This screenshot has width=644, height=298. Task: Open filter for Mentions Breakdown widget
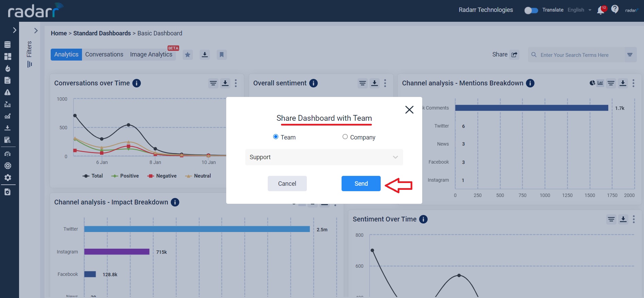coord(611,83)
